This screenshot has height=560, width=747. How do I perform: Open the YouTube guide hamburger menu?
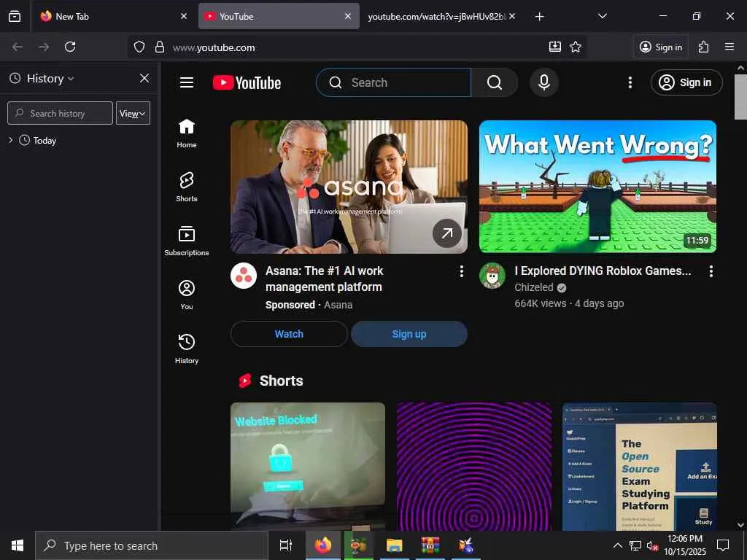187,83
